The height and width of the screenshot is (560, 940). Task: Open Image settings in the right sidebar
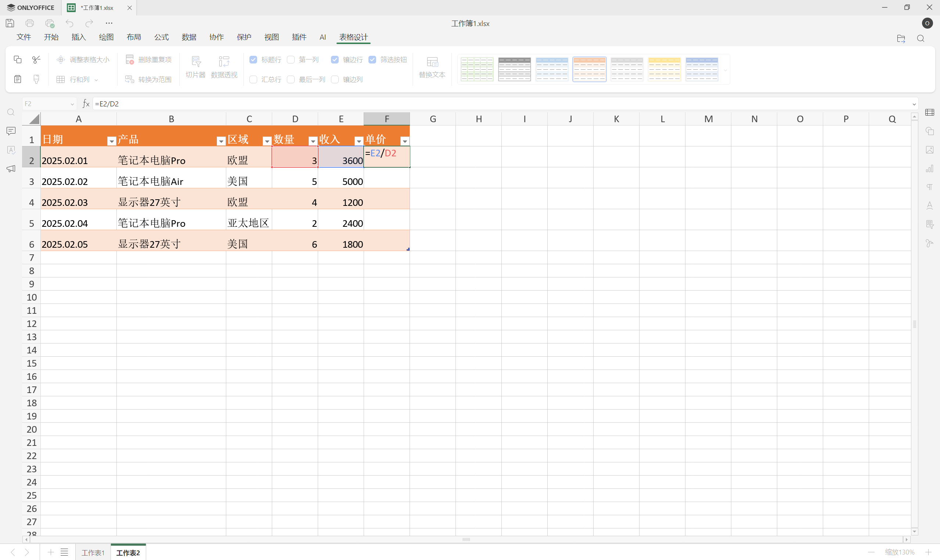tap(930, 150)
